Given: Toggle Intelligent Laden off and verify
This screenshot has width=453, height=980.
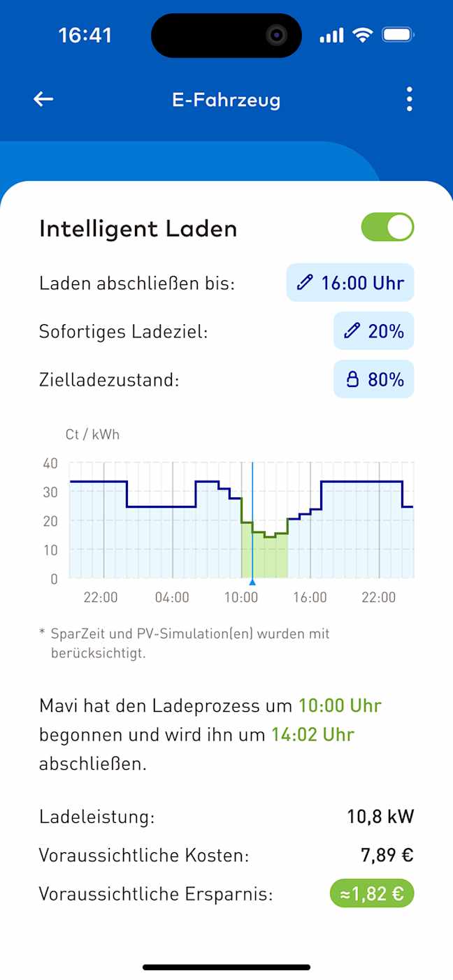Looking at the screenshot, I should (x=387, y=227).
